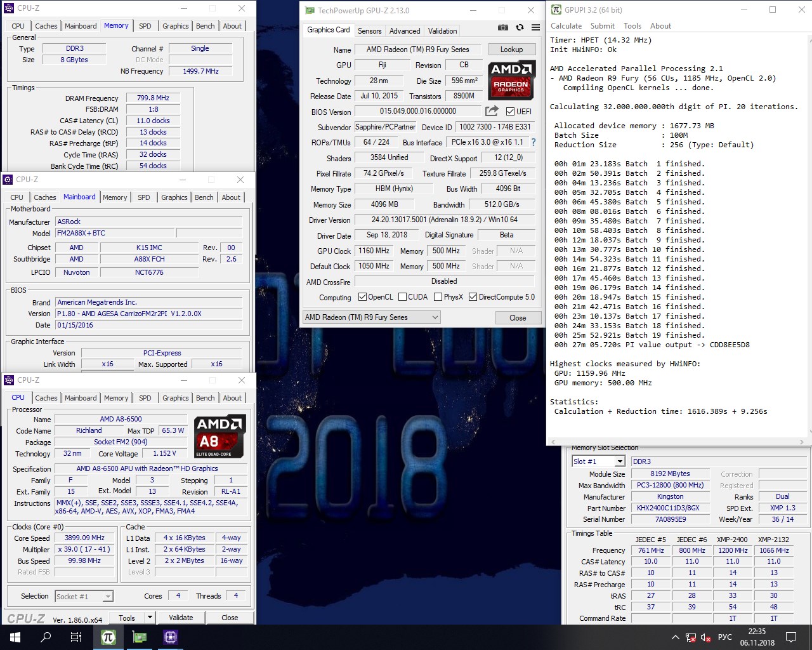812x650 pixels.
Task: Open Windows search from the taskbar
Action: 46,637
